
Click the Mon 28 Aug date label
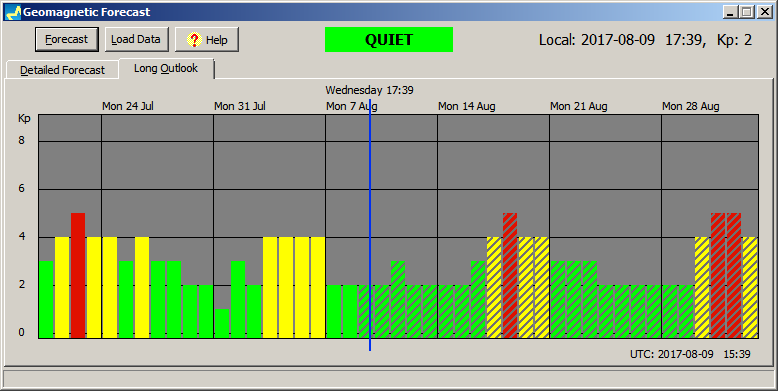pos(691,106)
